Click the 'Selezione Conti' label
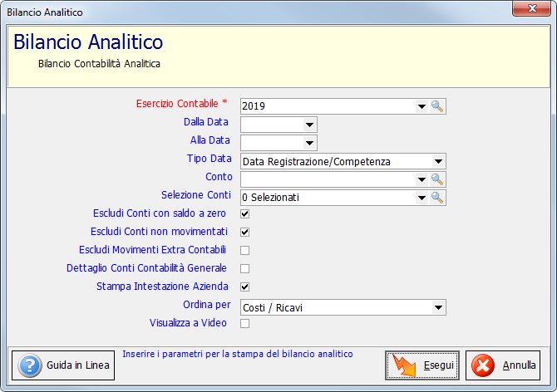 tap(196, 195)
